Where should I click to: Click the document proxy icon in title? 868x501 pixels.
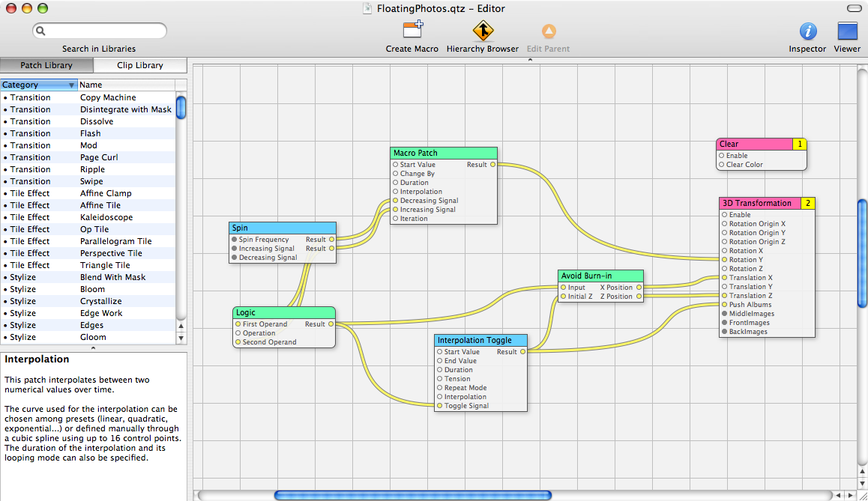click(367, 8)
